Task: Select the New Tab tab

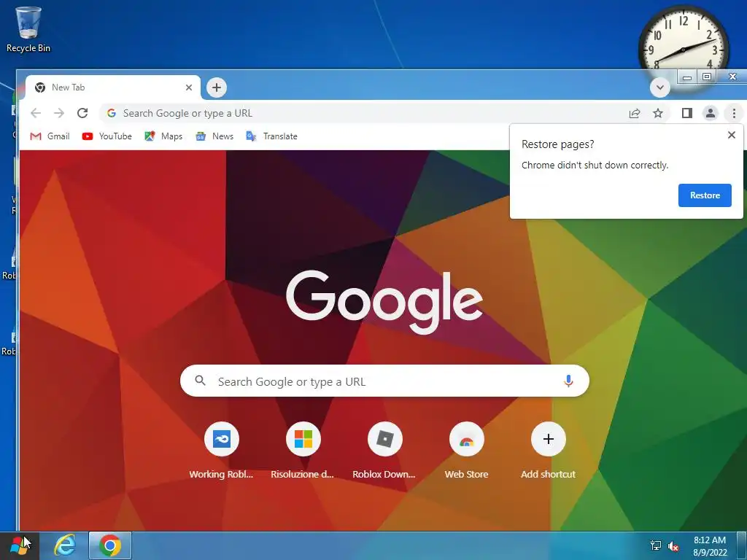Action: (x=113, y=87)
